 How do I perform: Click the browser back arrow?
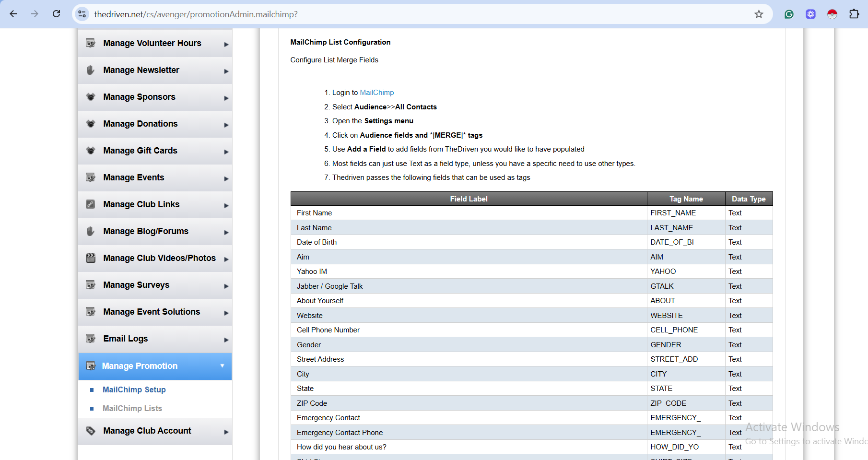[13, 14]
